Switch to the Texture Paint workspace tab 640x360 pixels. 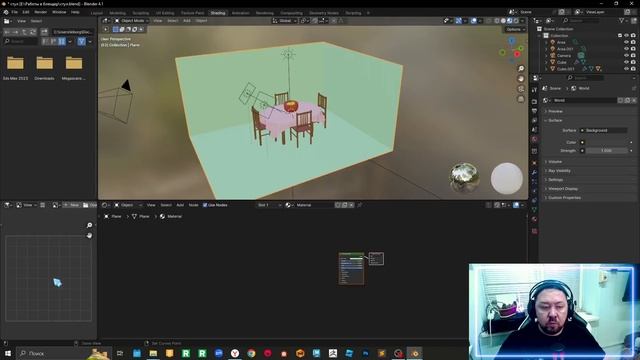(x=192, y=13)
